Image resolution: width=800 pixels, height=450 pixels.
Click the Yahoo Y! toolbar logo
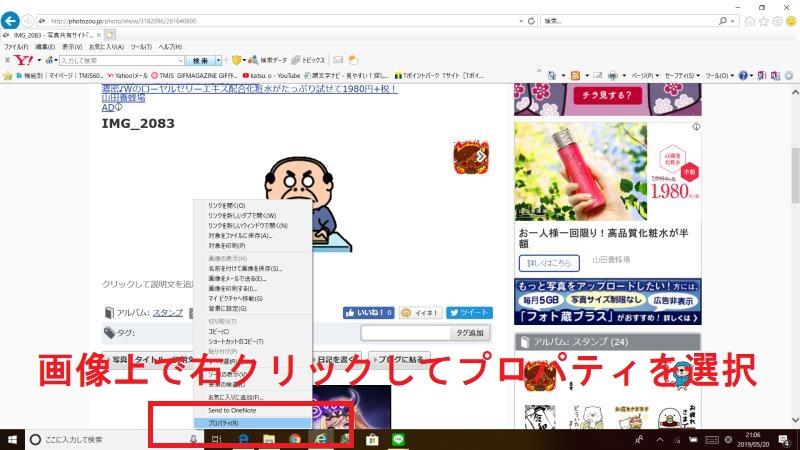(23, 60)
